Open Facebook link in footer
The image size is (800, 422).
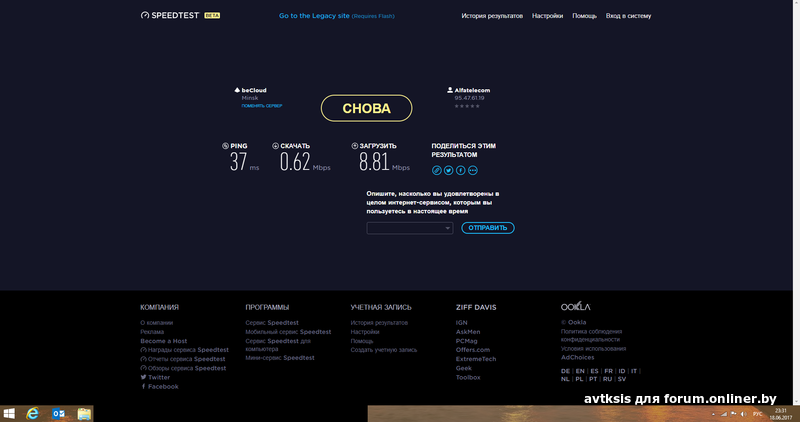click(x=160, y=387)
